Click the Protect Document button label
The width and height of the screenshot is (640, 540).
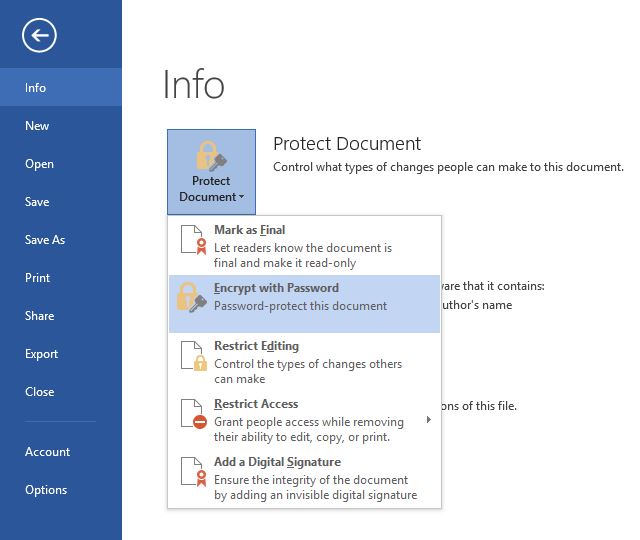tap(211, 189)
